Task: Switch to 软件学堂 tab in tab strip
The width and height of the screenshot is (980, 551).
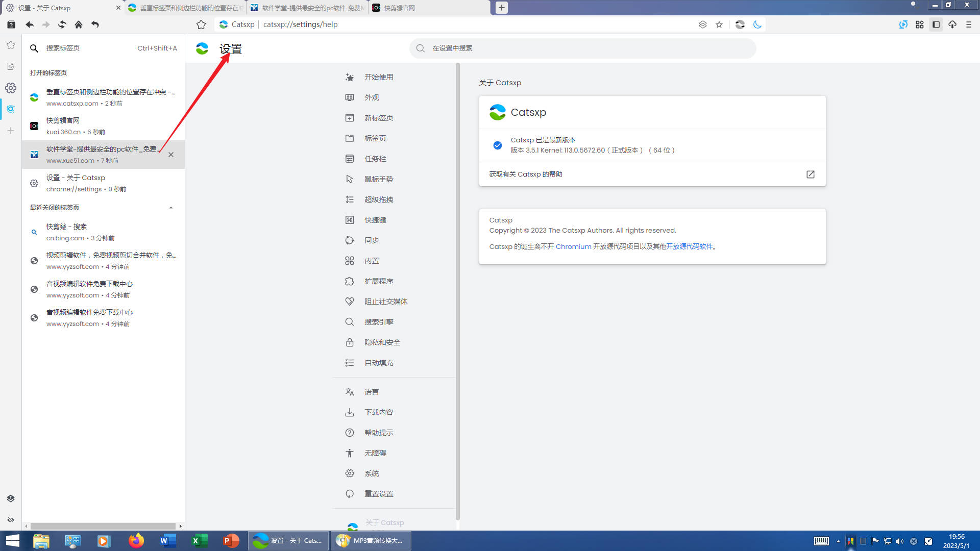Action: click(307, 8)
